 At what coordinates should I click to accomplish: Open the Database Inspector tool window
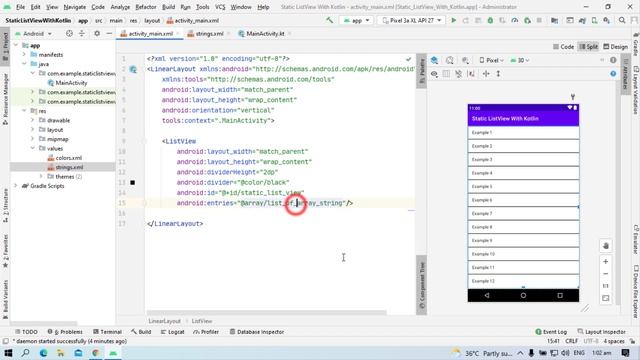257,332
